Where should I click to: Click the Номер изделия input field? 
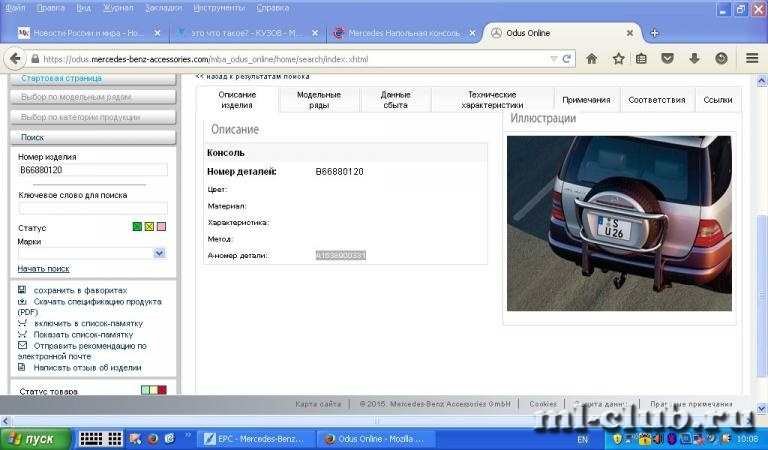[93, 170]
